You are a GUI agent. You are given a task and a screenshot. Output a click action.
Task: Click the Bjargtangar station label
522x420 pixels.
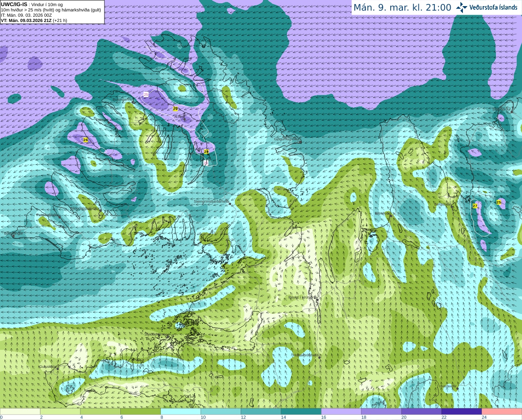tap(13, 233)
